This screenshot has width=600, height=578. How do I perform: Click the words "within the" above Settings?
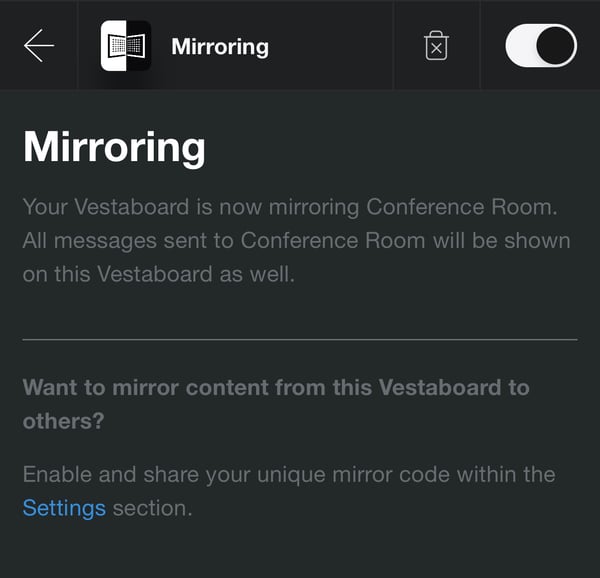[506, 474]
